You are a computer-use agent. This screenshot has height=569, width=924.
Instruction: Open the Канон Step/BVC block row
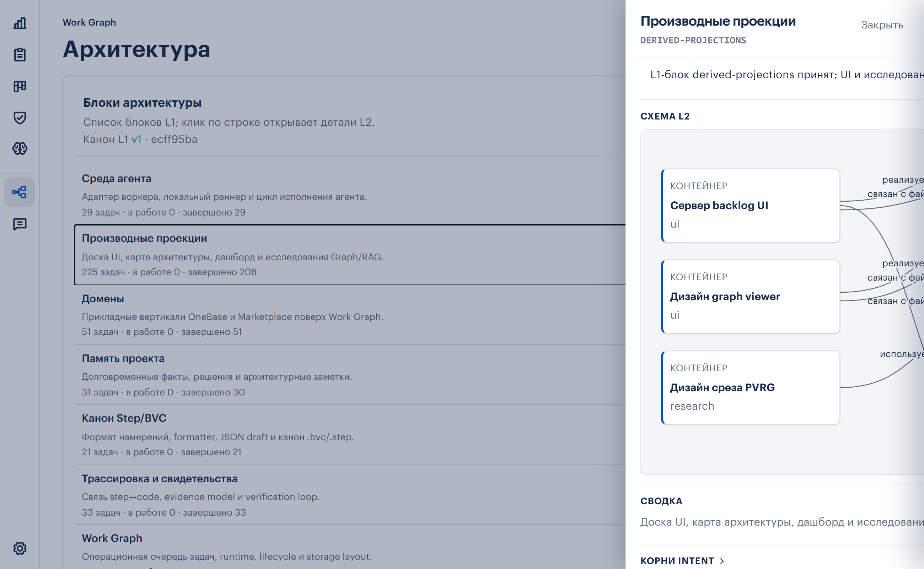click(x=350, y=435)
